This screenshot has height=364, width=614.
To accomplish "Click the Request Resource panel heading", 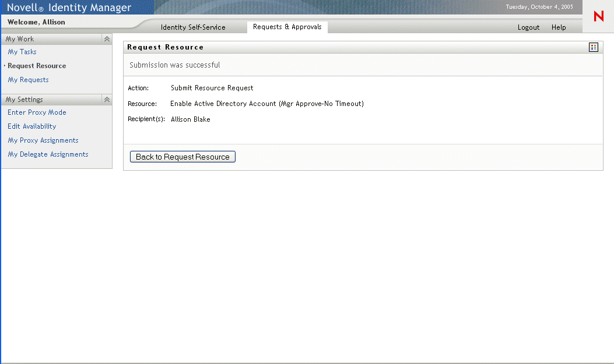I will point(165,47).
